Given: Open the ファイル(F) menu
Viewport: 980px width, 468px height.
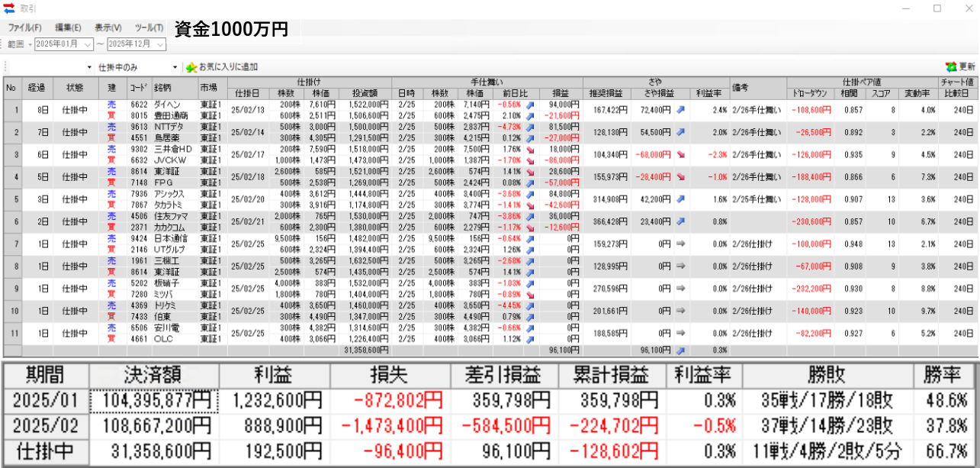Looking at the screenshot, I should coord(24,27).
